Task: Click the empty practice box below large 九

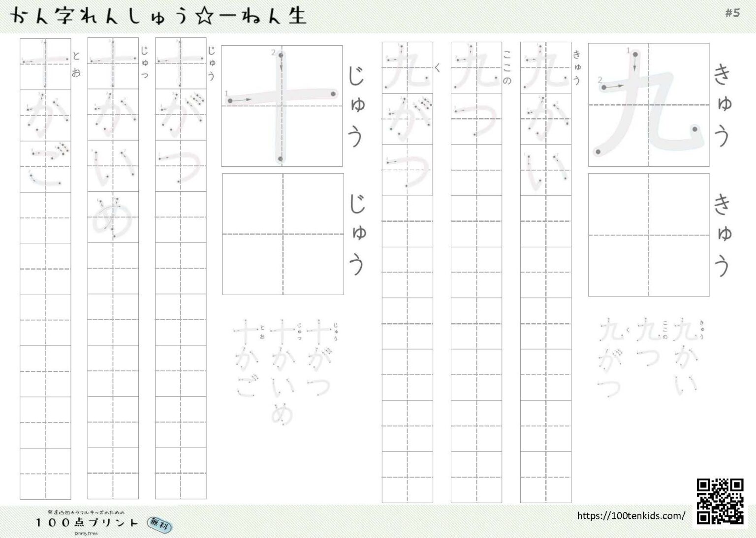Action: point(648,235)
